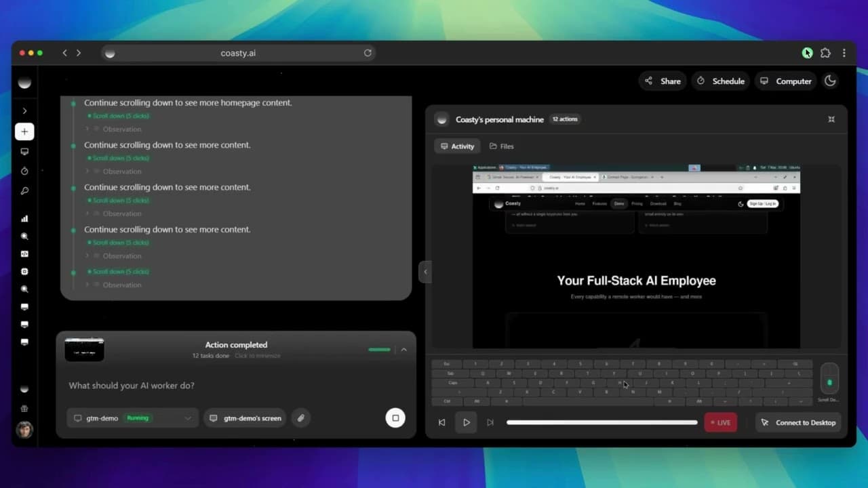Show gtm-demo's screen
This screenshot has width=868, height=488.
coord(245,418)
